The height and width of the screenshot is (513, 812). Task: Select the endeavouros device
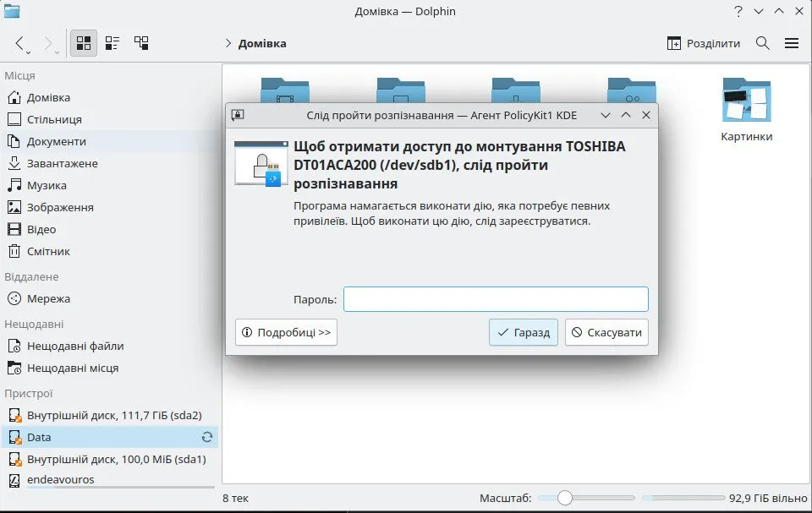click(x=110, y=480)
